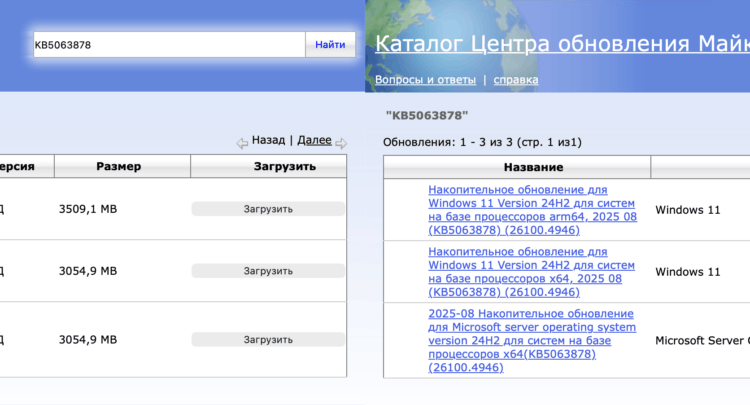Open the справка help link

click(x=516, y=79)
